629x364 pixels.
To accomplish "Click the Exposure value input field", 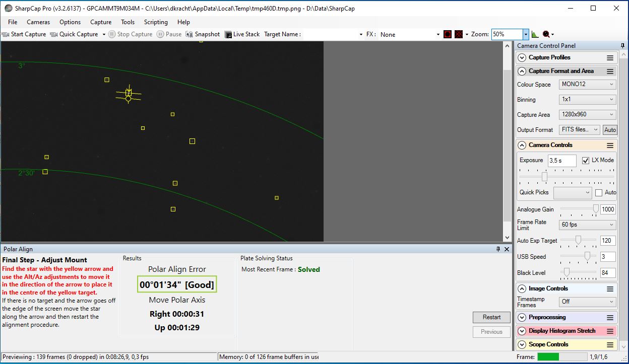I will coord(561,161).
